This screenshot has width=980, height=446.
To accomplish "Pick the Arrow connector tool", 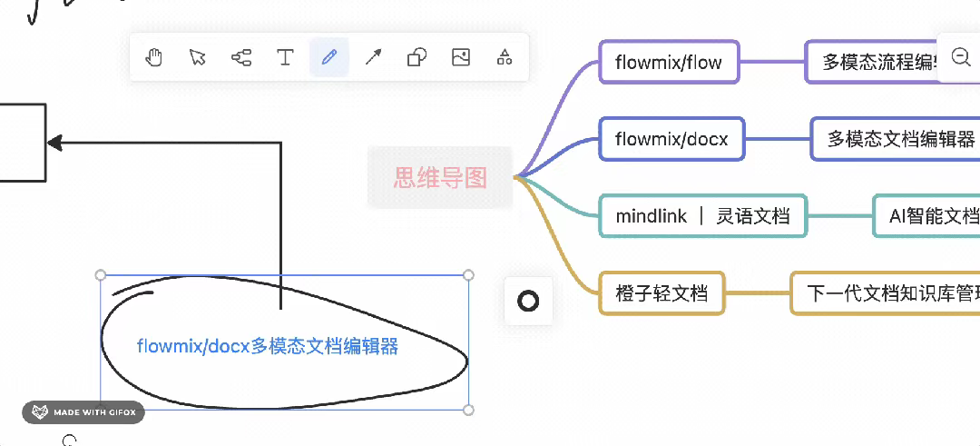I will (x=373, y=57).
